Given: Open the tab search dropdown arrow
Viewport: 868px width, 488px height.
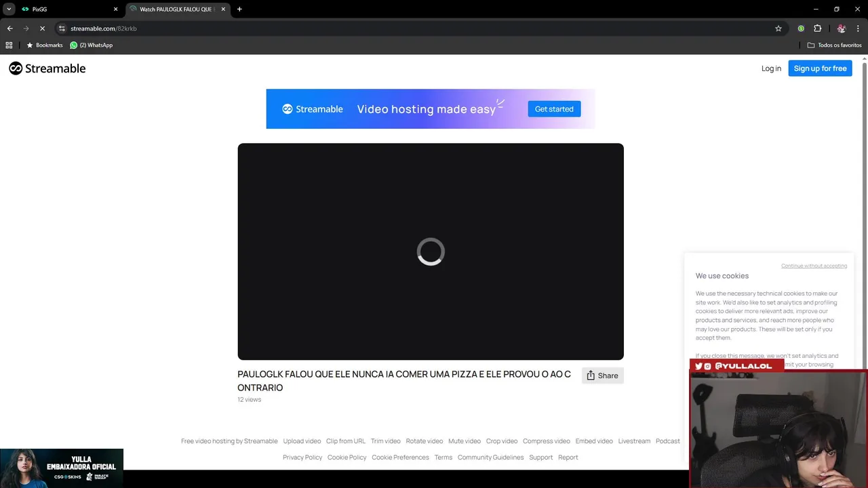Looking at the screenshot, I should click(x=9, y=9).
